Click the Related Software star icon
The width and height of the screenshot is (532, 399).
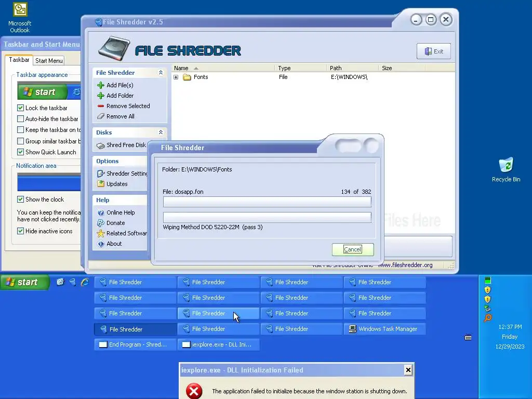coord(101,233)
